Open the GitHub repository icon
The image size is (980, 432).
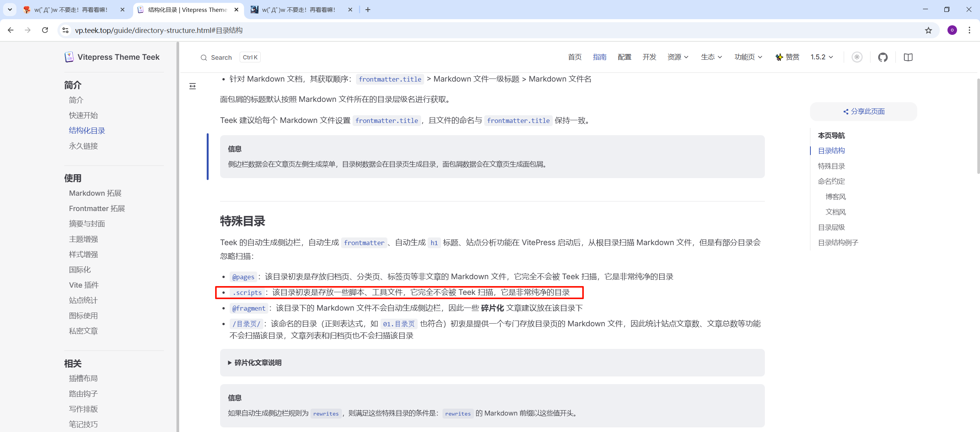point(883,57)
